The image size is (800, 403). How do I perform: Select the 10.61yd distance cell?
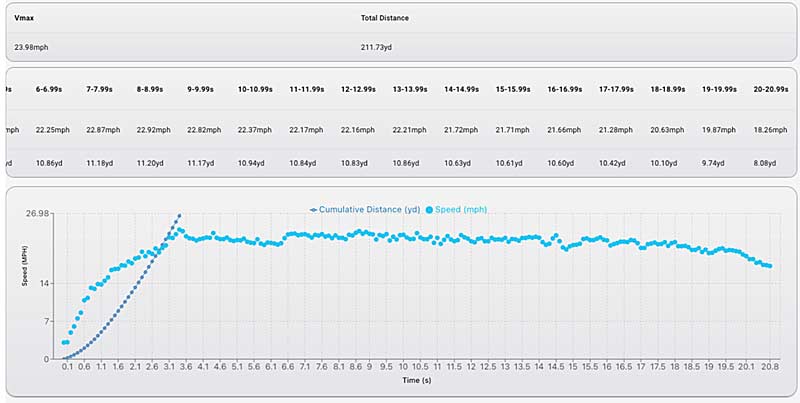pyautogui.click(x=509, y=163)
